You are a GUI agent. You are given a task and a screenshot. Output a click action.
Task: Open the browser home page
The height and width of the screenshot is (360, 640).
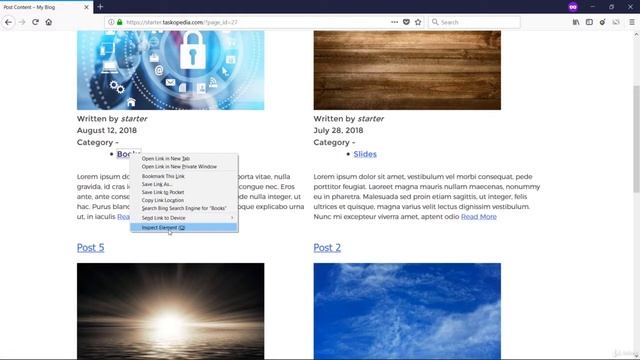[49, 22]
